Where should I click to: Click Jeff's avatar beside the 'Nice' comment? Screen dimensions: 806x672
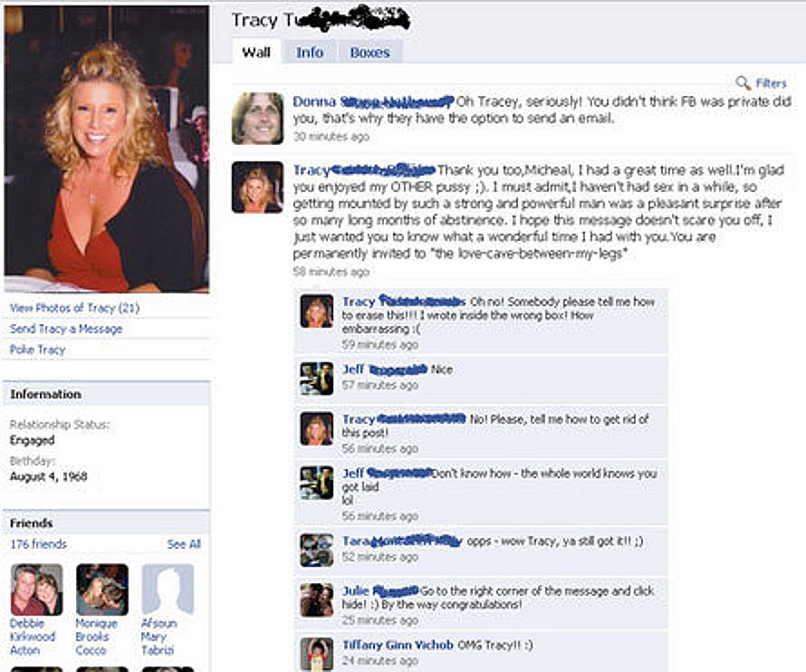[317, 379]
